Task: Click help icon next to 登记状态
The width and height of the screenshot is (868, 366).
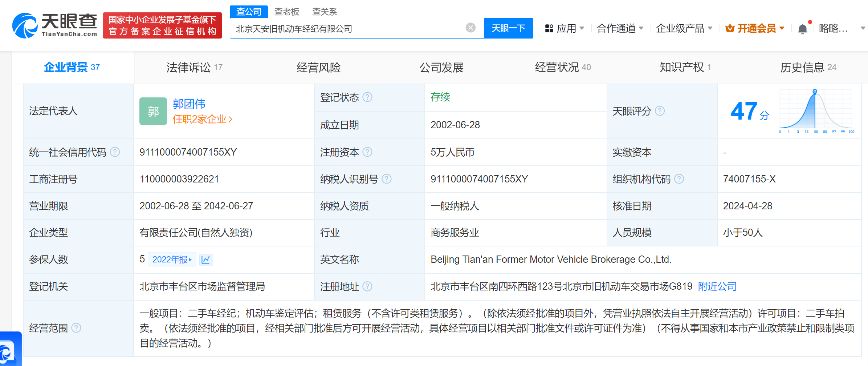Action: click(x=367, y=97)
